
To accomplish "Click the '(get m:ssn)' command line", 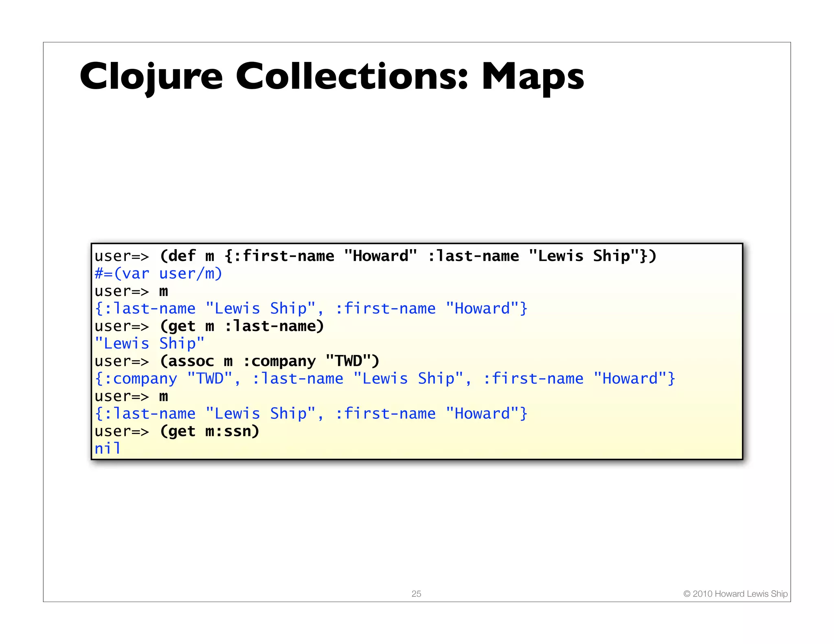I will point(209,431).
